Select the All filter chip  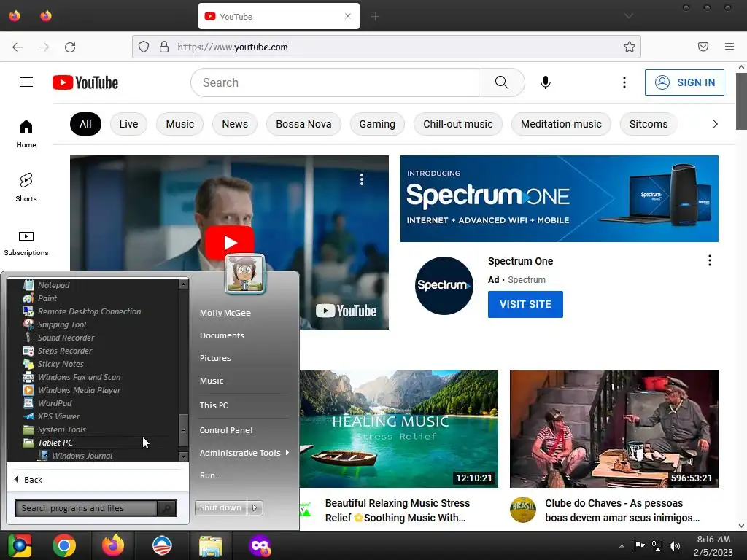tap(85, 124)
